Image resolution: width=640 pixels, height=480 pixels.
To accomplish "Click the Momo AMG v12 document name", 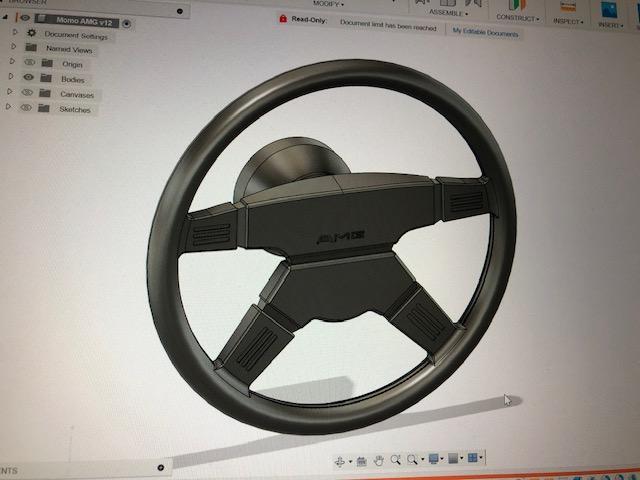I will pyautogui.click(x=84, y=21).
